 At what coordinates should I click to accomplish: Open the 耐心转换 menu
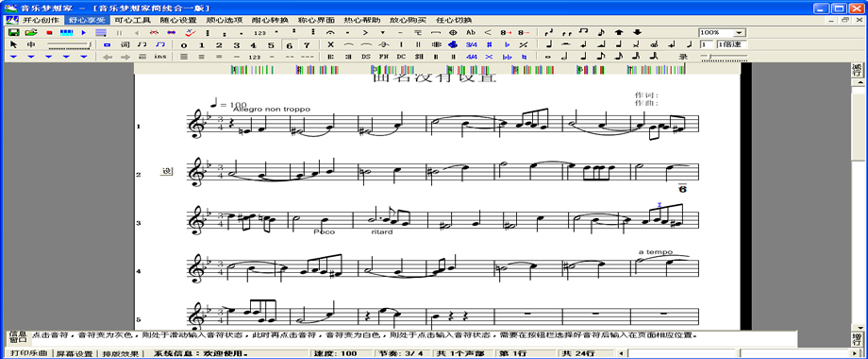point(270,20)
